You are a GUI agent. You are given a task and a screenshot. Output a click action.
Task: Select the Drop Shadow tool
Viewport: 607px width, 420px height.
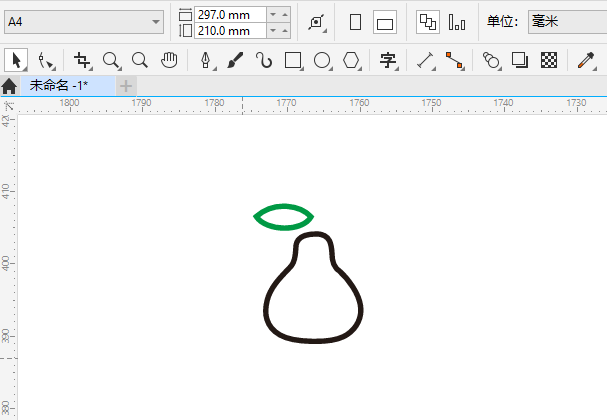[520, 60]
